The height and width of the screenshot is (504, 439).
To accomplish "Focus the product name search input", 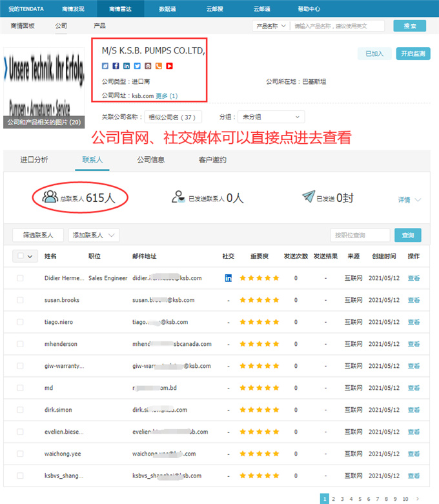I will click(x=338, y=26).
